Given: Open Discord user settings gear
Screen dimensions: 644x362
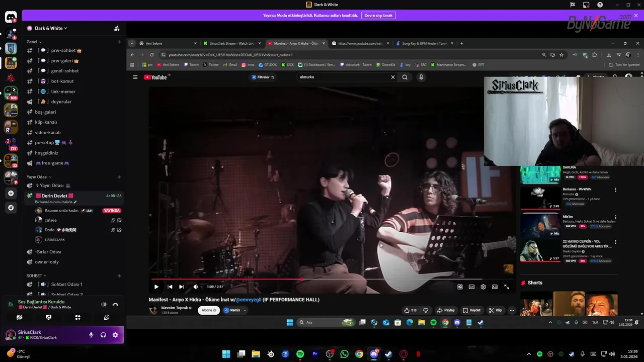Looking at the screenshot, I should click(x=115, y=335).
